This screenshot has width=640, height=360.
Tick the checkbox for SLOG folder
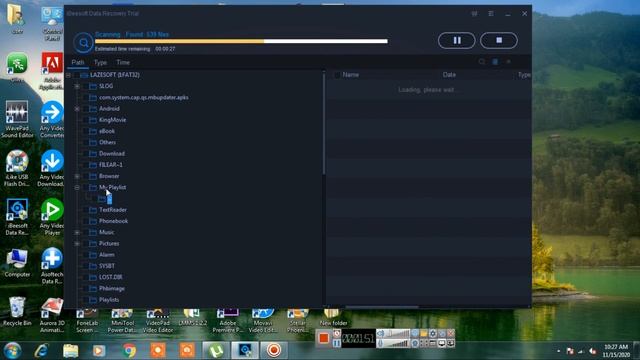tap(85, 86)
